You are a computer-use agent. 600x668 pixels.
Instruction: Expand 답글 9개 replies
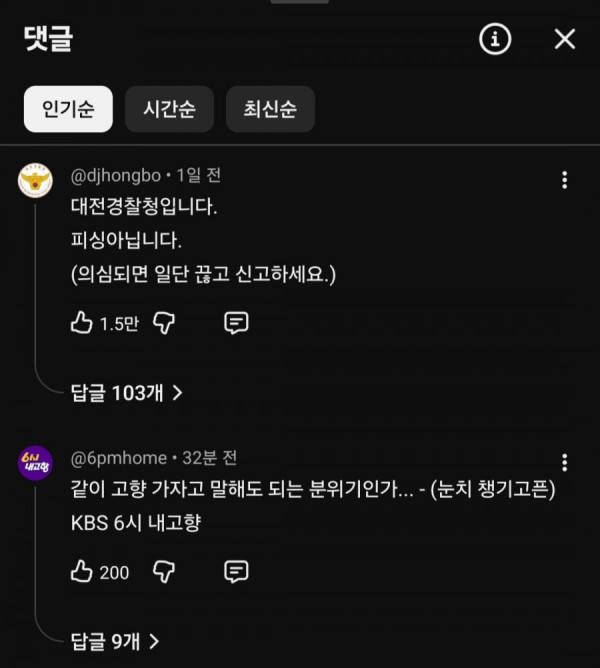[x=115, y=641]
